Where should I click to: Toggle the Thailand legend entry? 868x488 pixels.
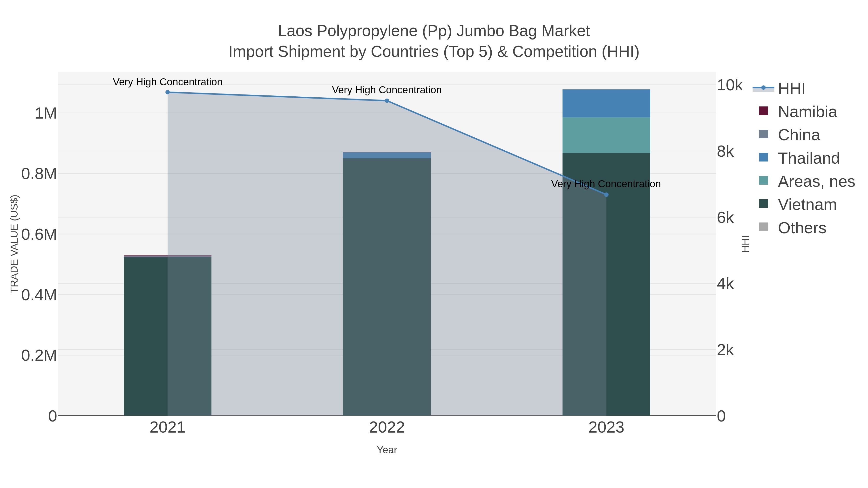pos(799,158)
